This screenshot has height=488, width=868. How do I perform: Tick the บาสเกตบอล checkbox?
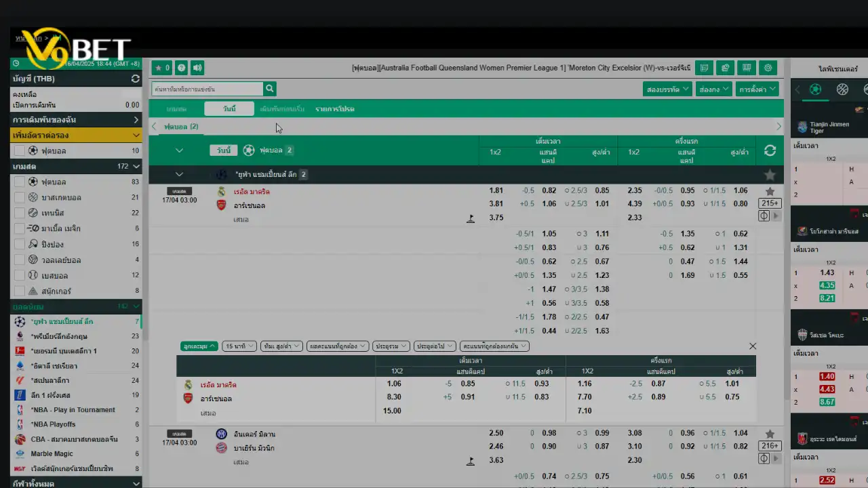(20, 197)
